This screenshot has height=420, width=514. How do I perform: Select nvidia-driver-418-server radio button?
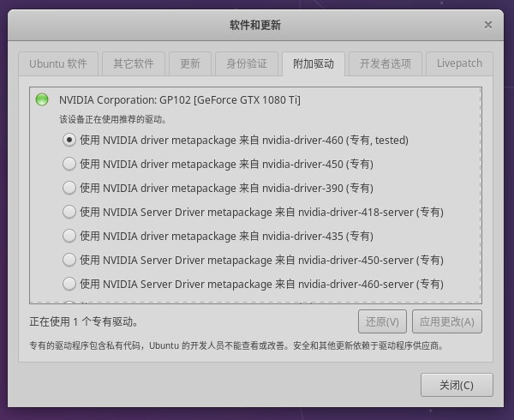pyautogui.click(x=69, y=212)
